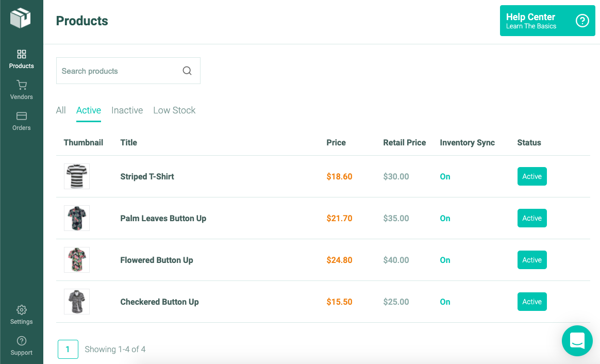Open the Products section from the sidebar
Image resolution: width=600 pixels, height=364 pixels.
pyautogui.click(x=21, y=58)
